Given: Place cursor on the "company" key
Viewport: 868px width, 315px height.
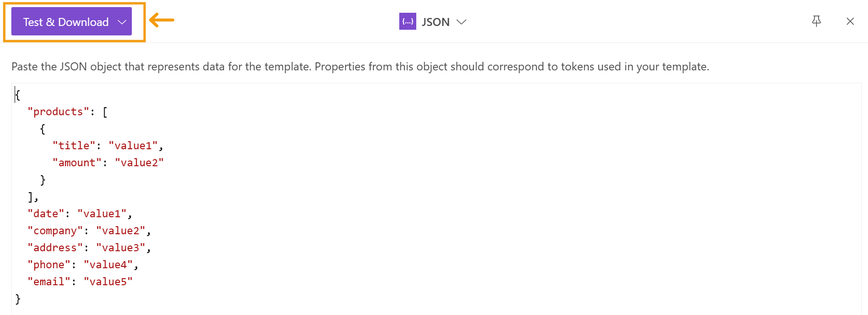Looking at the screenshot, I should pyautogui.click(x=55, y=231).
